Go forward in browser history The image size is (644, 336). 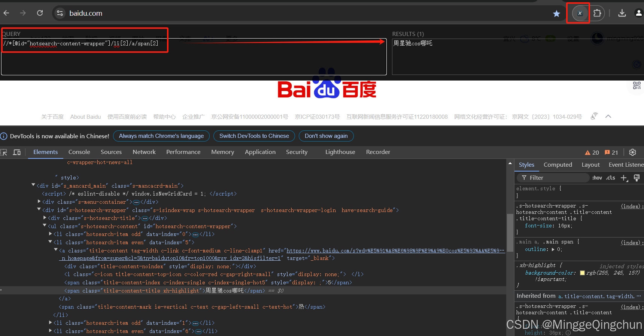click(x=23, y=13)
